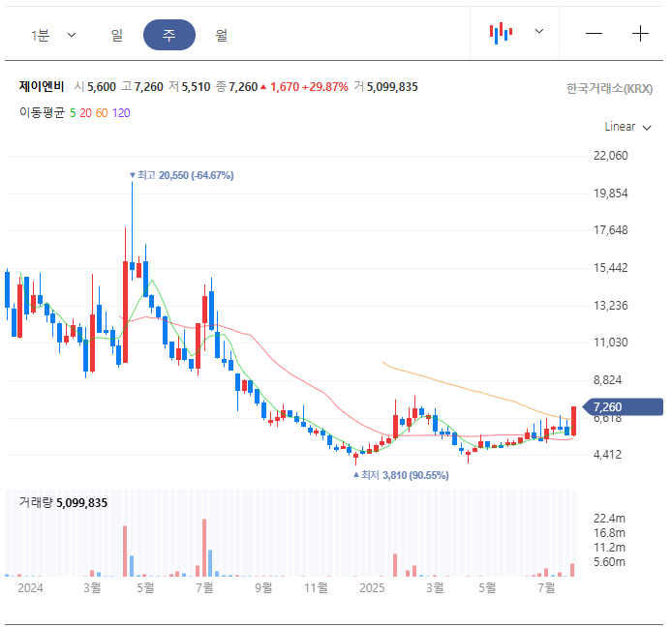
Task: Click the 22,060 price axis label
Action: point(610,156)
